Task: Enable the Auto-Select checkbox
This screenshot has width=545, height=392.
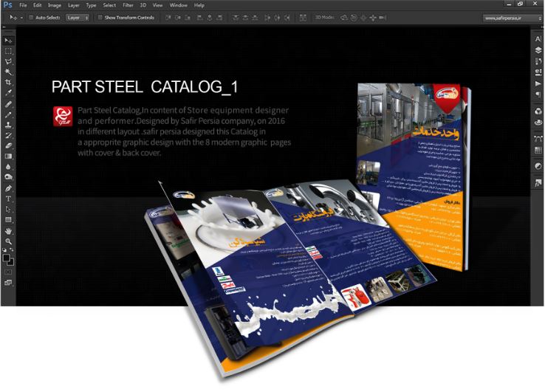Action: point(31,16)
